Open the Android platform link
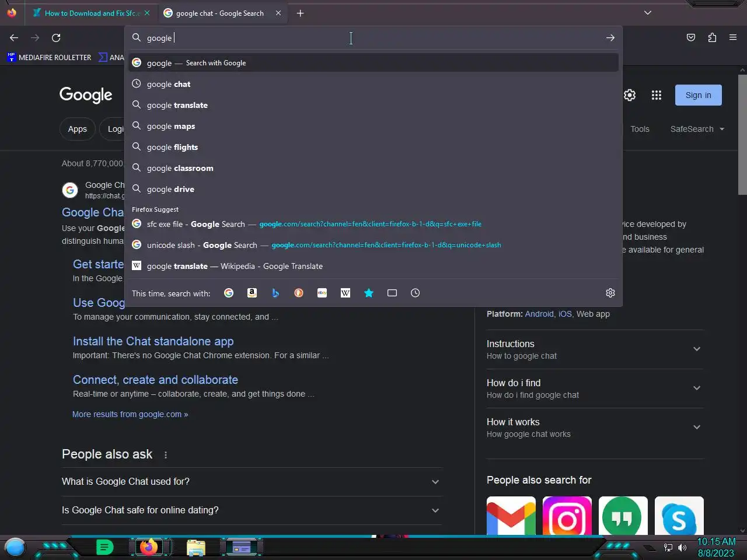 [x=539, y=314]
